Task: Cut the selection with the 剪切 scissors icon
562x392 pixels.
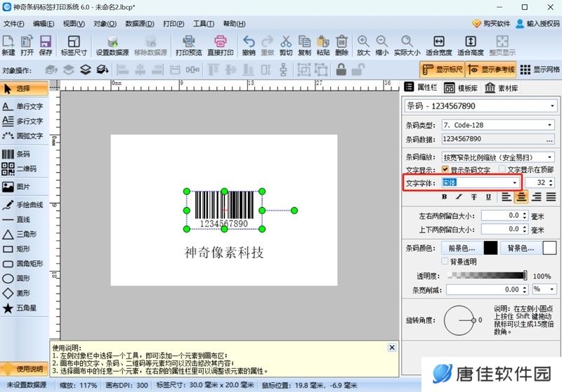Action: point(286,45)
